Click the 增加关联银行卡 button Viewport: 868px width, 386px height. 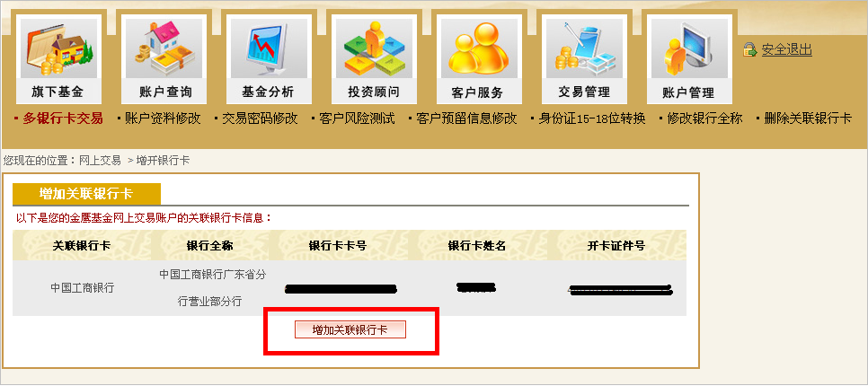[x=350, y=329]
